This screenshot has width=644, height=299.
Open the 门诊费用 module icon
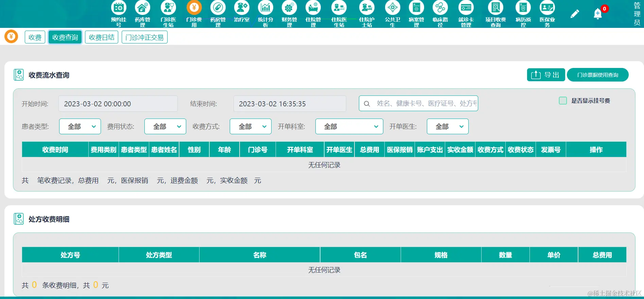194,7
